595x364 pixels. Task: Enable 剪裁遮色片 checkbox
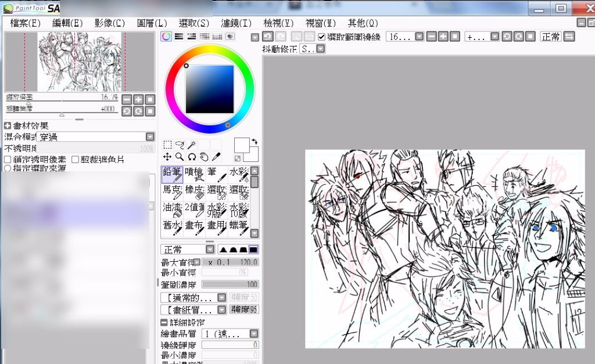pos(75,159)
